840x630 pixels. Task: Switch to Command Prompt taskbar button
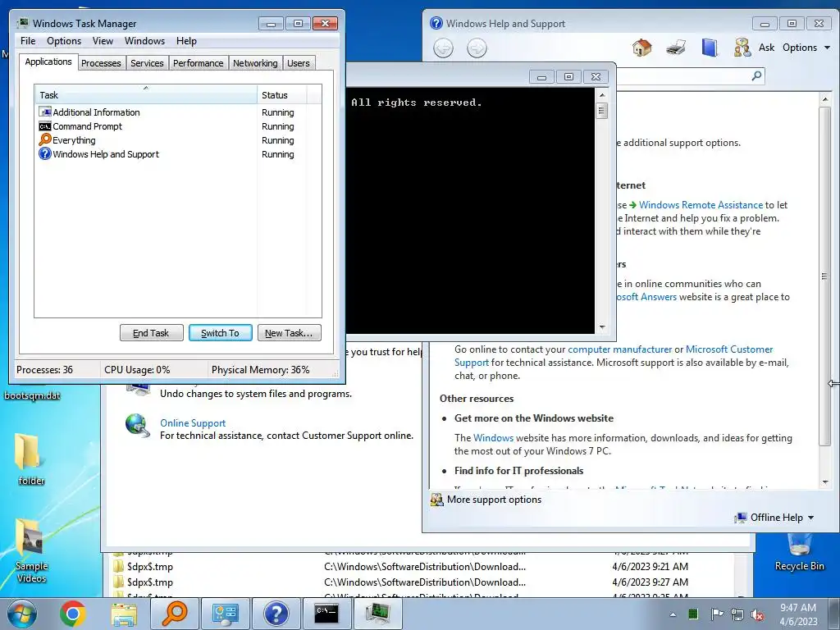coord(326,614)
